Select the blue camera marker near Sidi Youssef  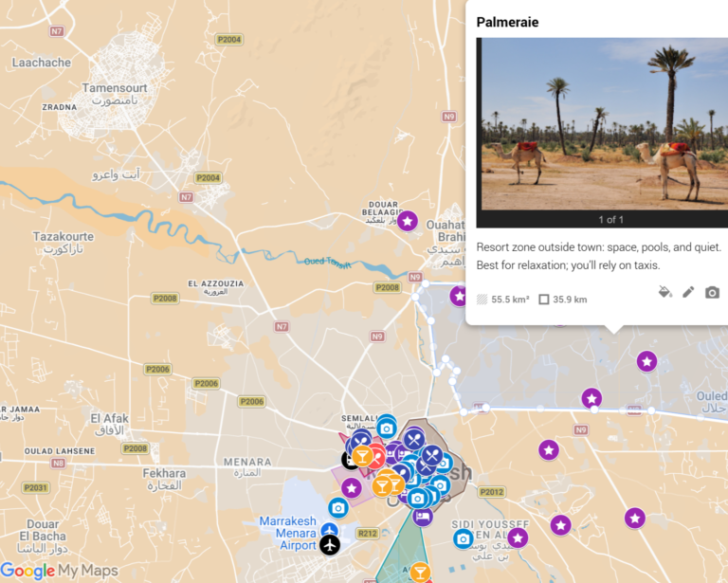click(x=463, y=538)
